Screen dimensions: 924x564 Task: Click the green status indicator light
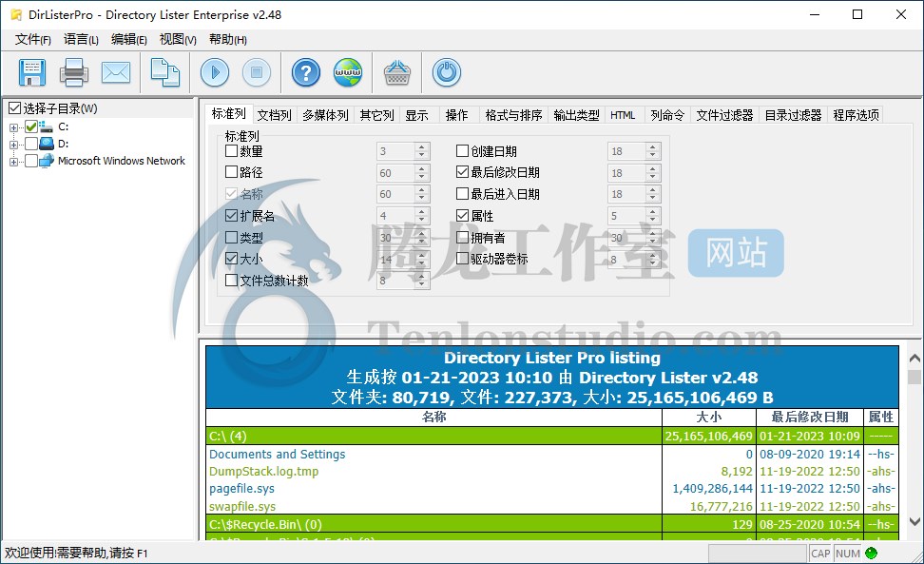point(871,554)
